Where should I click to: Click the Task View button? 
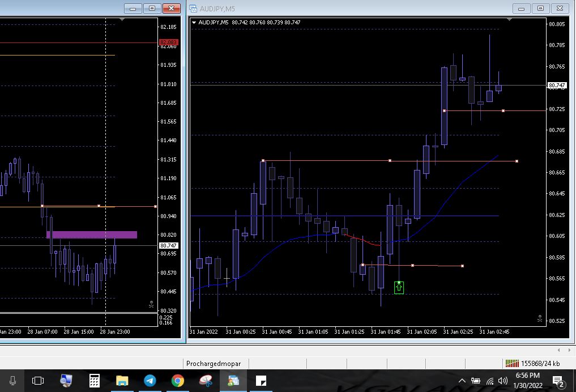click(38, 381)
